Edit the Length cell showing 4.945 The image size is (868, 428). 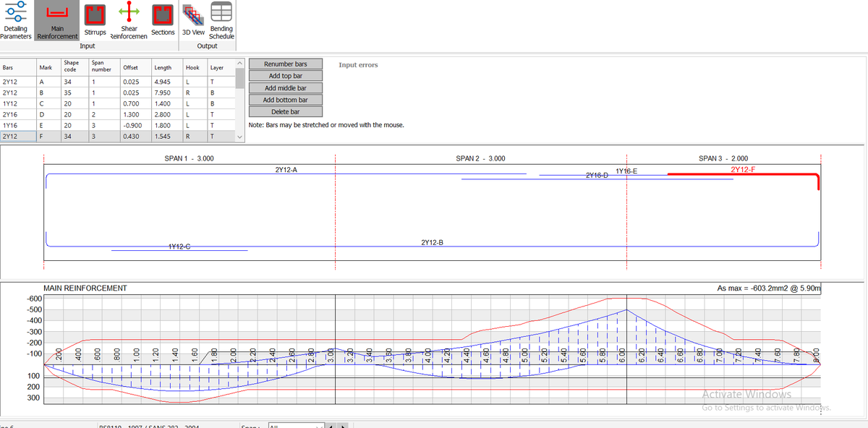167,82
